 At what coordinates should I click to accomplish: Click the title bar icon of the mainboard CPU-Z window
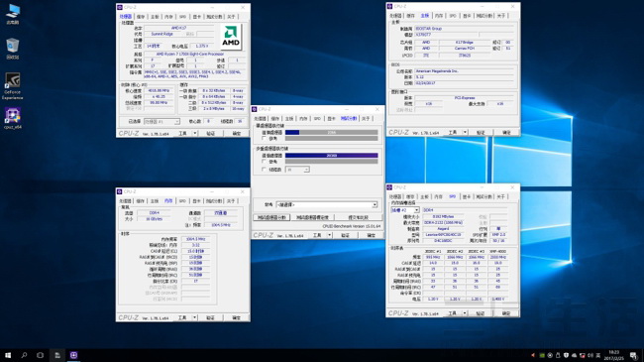pos(389,7)
